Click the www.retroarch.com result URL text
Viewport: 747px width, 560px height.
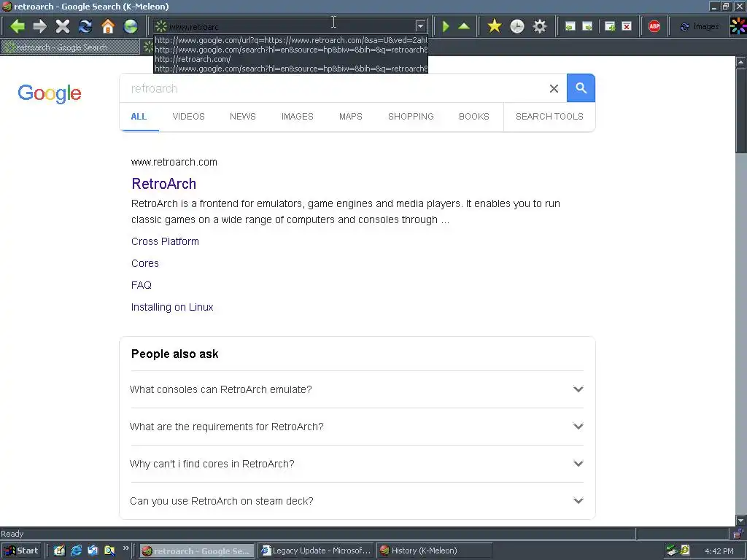point(174,163)
